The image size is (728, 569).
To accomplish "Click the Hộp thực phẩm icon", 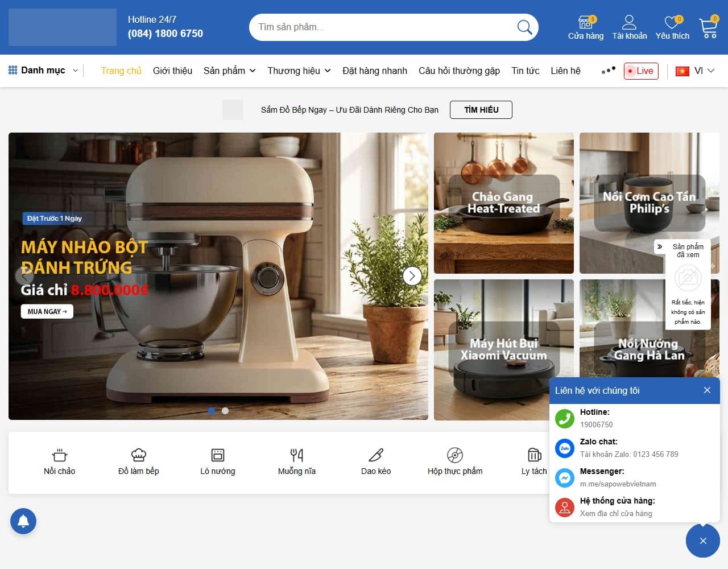I will pos(455,455).
